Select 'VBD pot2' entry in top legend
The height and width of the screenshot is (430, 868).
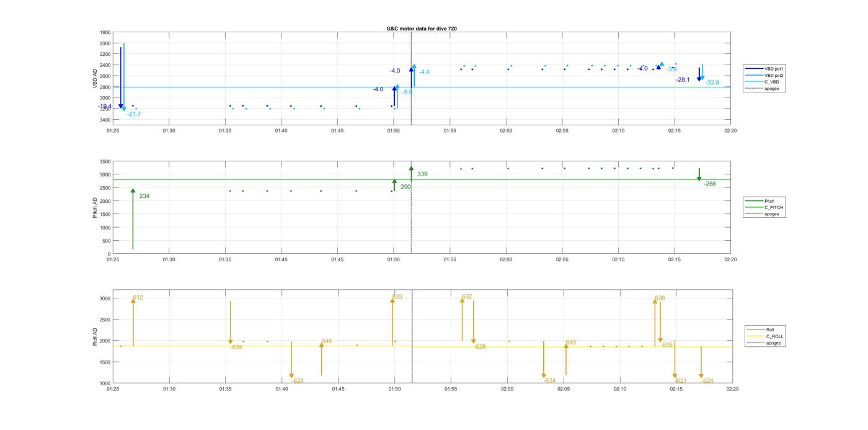tap(764, 75)
